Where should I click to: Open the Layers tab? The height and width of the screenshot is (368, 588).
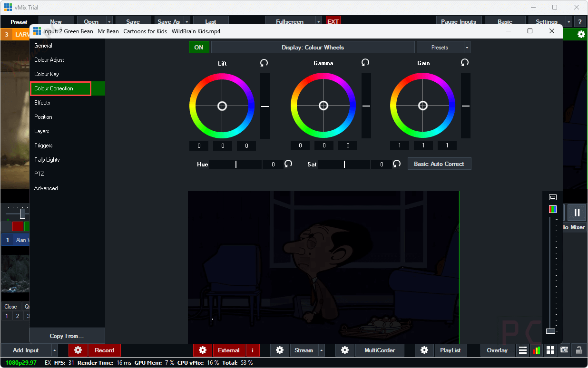(67, 131)
